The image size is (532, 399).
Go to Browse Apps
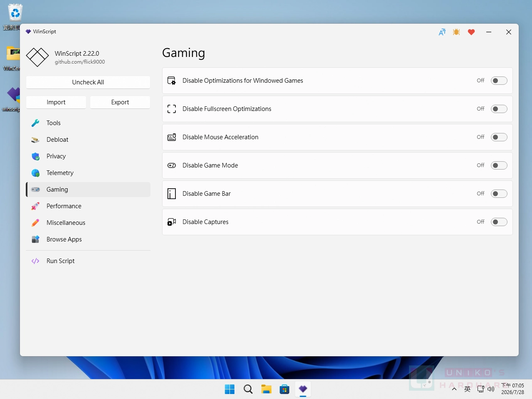[88, 239]
